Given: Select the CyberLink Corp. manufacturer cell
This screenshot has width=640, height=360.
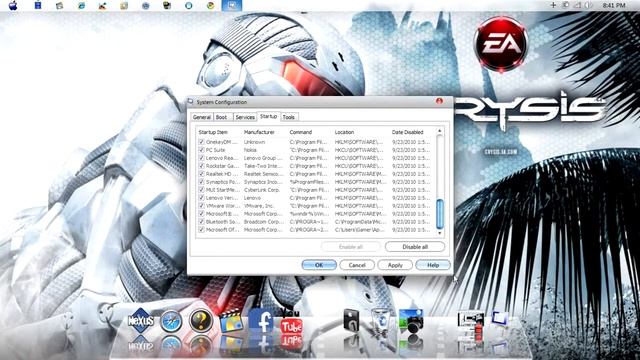Looking at the screenshot, I should pyautogui.click(x=262, y=190).
